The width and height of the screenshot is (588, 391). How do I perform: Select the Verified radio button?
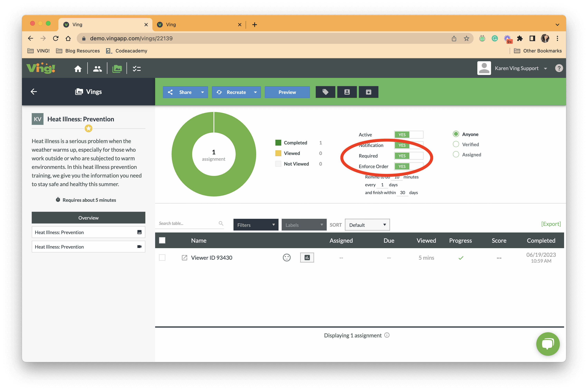click(x=456, y=144)
